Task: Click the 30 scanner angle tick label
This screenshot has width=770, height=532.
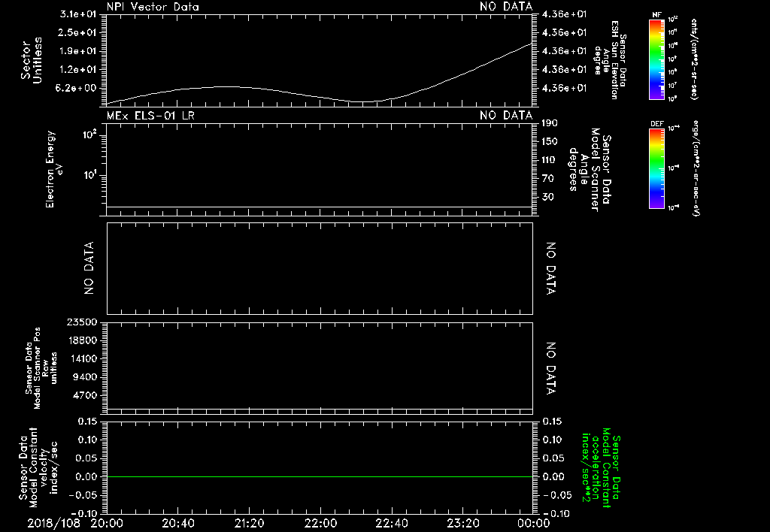Action: pos(547,198)
